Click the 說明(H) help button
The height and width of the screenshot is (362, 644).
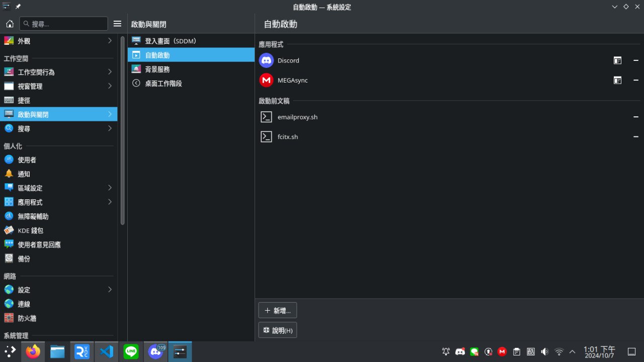click(x=277, y=330)
